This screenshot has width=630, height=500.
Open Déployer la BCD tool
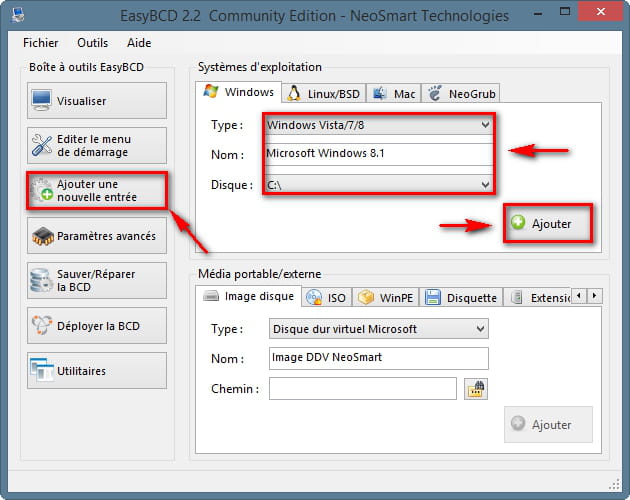pyautogui.click(x=97, y=326)
